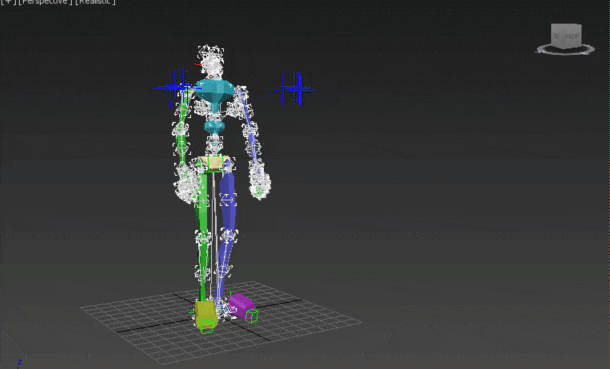Click the ViewCube cube face
Viewport: 610px width, 369px height.
[566, 36]
